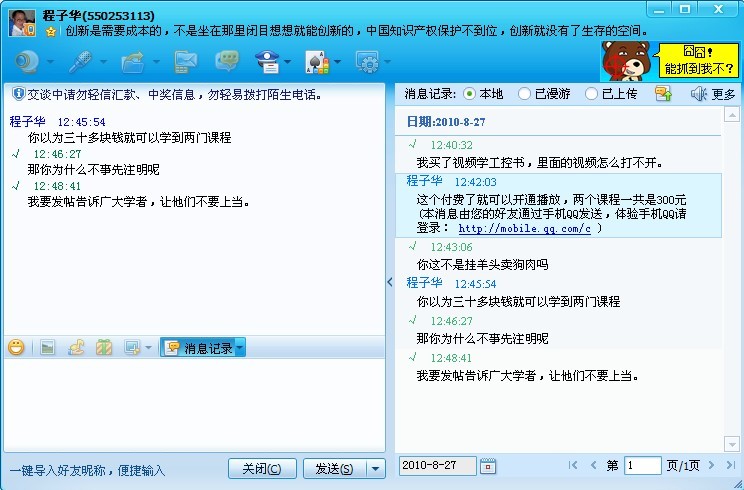Click the 发送(S) button
This screenshot has height=490, width=744.
coord(333,468)
